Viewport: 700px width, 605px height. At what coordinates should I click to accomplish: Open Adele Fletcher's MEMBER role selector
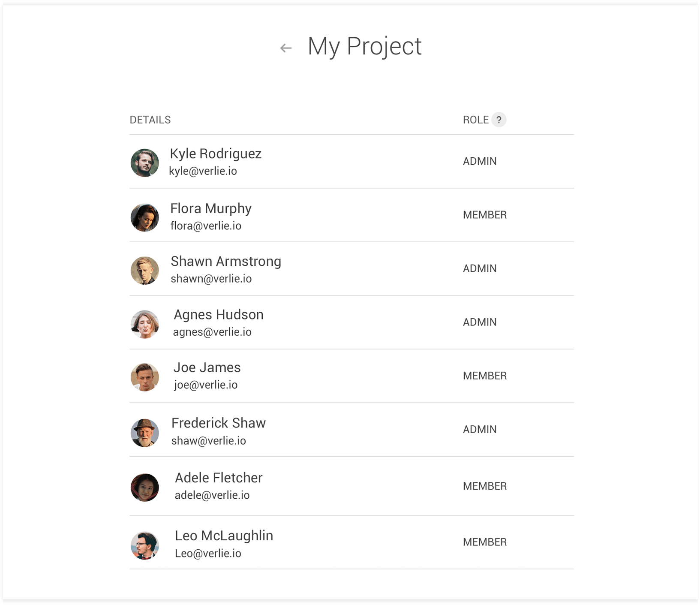tap(485, 486)
